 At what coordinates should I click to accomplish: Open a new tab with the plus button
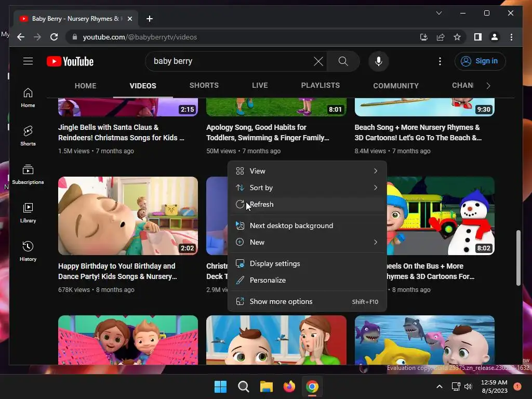coord(150,19)
